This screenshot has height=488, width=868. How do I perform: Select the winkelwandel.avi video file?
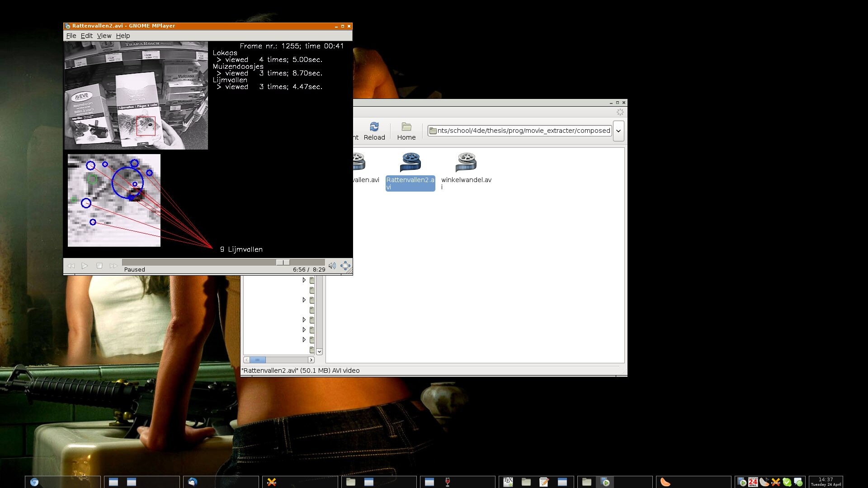(466, 163)
